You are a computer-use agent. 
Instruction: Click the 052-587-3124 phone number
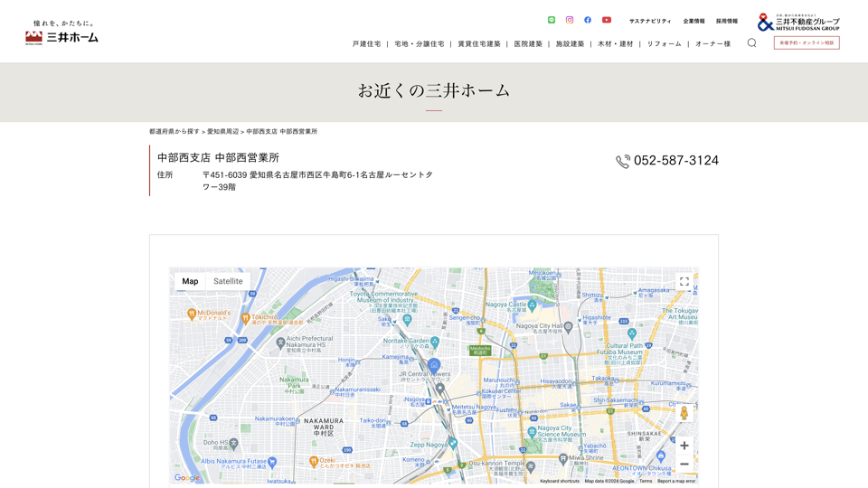tap(676, 161)
